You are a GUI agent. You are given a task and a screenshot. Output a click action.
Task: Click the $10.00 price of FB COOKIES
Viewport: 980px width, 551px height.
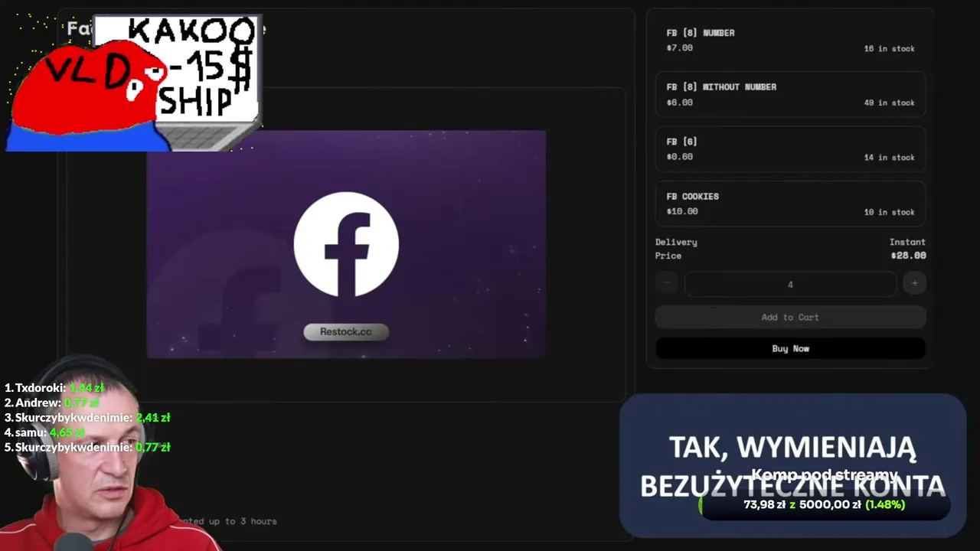(x=682, y=211)
